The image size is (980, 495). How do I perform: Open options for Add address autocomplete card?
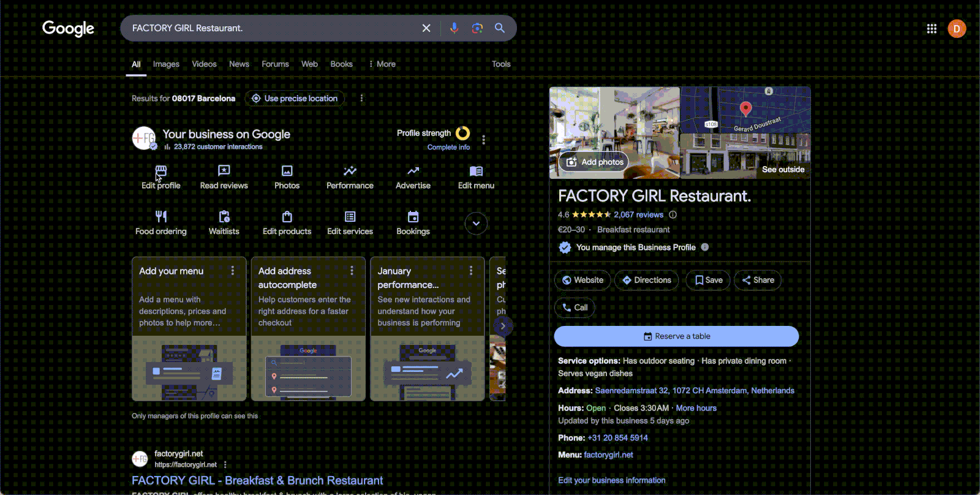(352, 270)
